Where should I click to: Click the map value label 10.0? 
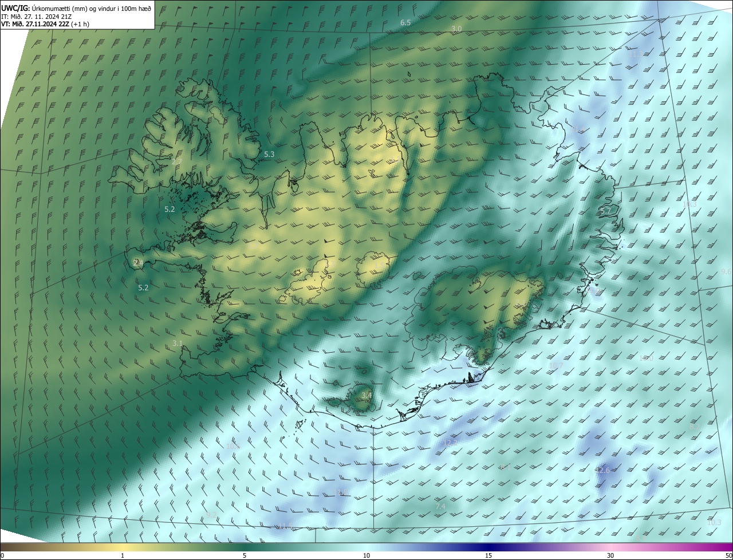pos(645,358)
